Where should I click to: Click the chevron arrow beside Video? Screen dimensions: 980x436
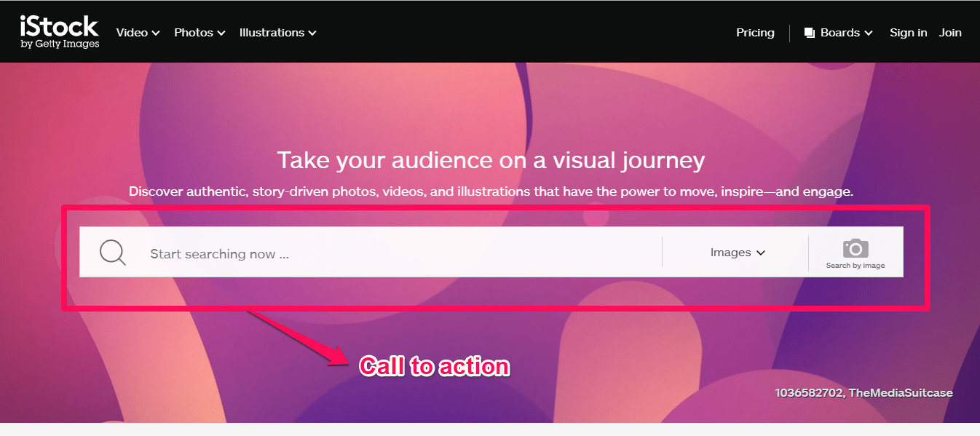(156, 33)
